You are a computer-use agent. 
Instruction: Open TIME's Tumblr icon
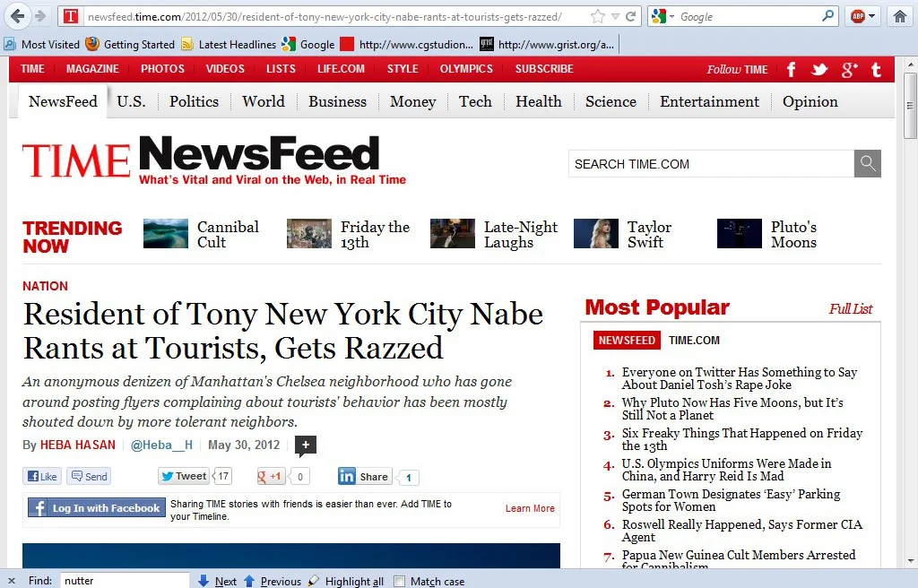point(877,70)
